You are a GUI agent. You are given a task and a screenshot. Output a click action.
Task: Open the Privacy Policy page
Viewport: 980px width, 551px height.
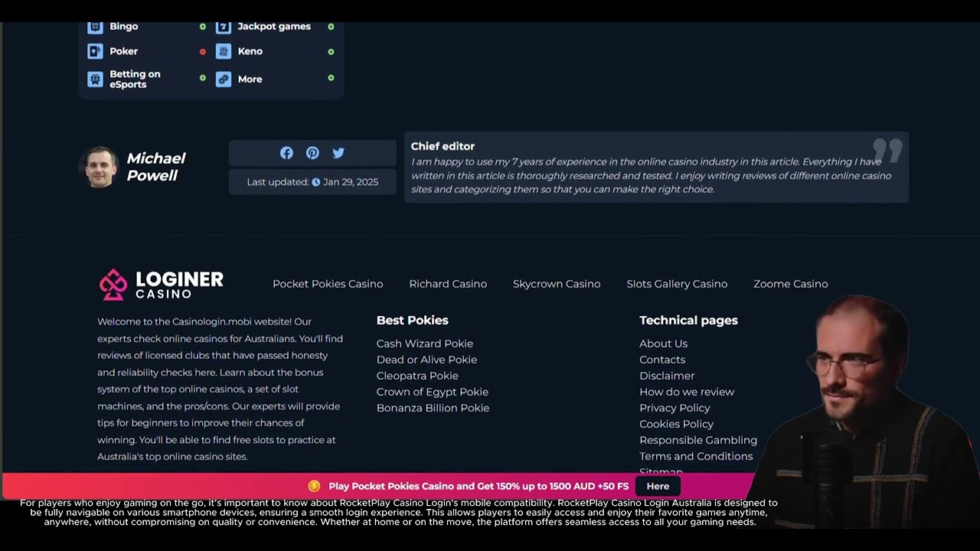(675, 408)
